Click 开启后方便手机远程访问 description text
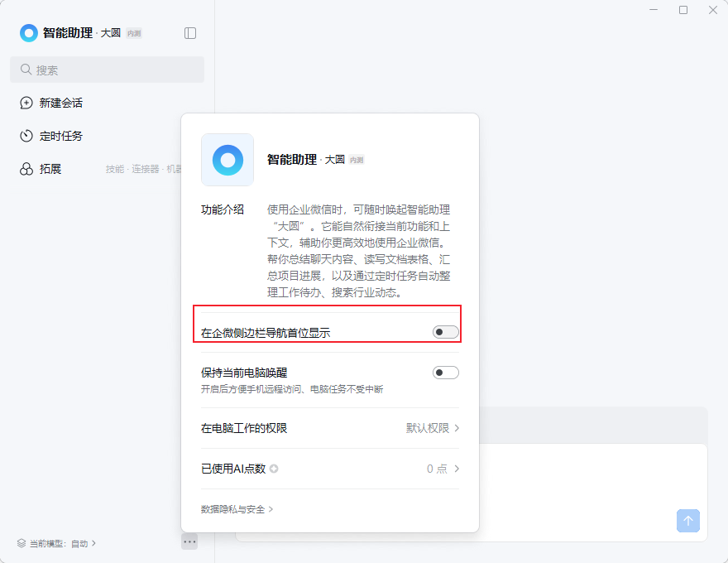Screen dimensions: 728x563 [x=292, y=389]
